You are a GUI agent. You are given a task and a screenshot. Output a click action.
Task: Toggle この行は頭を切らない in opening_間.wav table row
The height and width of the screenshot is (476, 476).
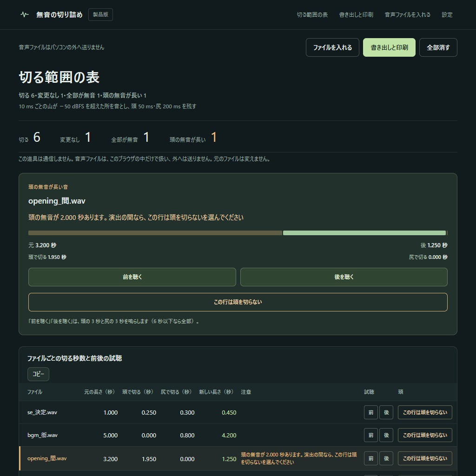(x=425, y=458)
